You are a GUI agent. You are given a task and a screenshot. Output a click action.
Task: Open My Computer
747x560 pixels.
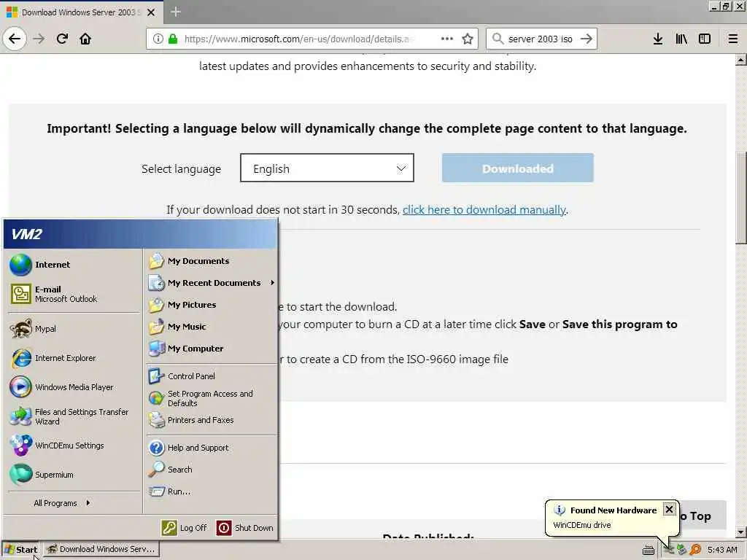(x=211, y=349)
